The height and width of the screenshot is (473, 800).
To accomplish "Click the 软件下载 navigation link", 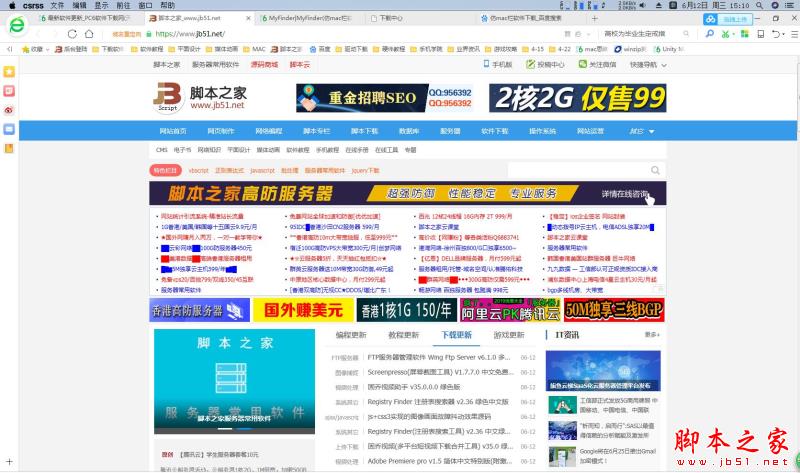I will (494, 131).
